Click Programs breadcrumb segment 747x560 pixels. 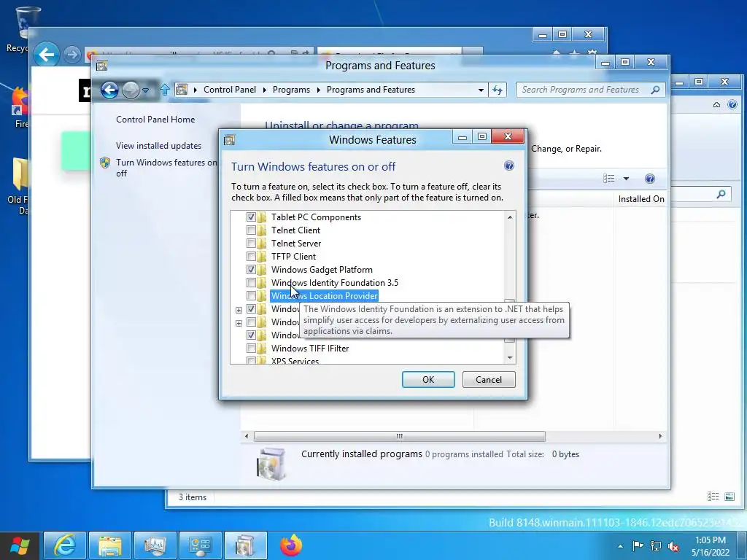[x=291, y=90]
